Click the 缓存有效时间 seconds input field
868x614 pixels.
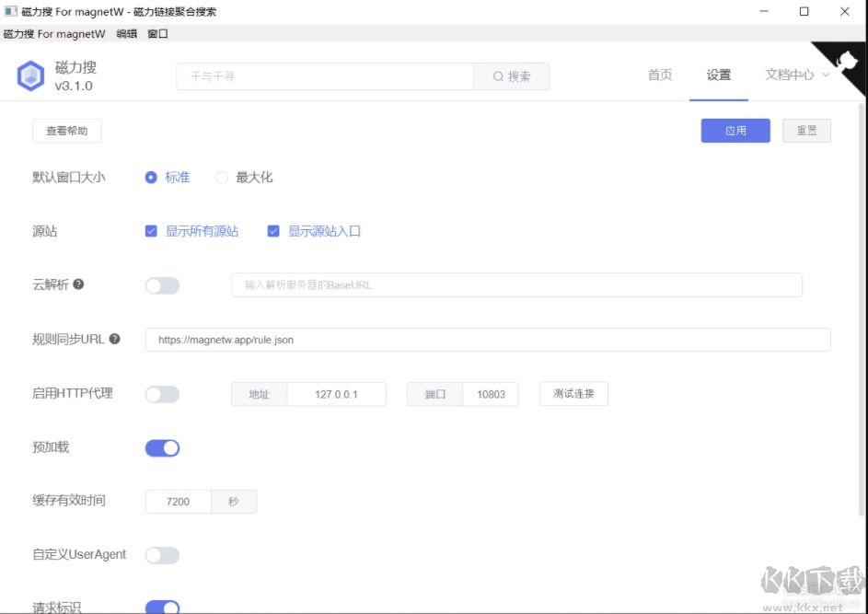pos(177,501)
